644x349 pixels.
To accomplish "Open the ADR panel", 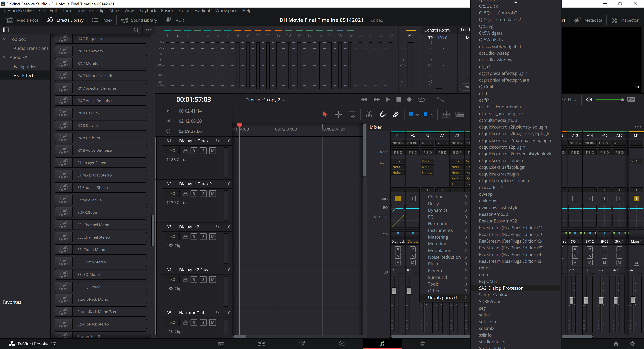I will click(x=175, y=20).
